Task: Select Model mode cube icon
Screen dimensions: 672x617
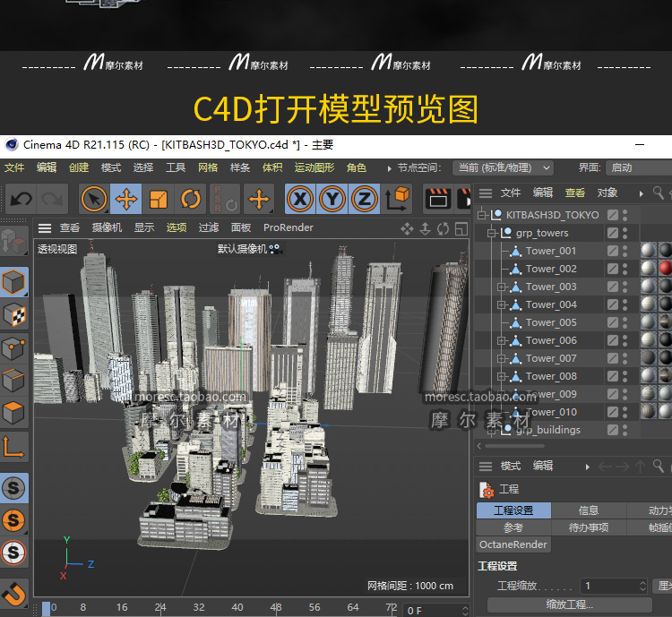Action: pyautogui.click(x=13, y=282)
